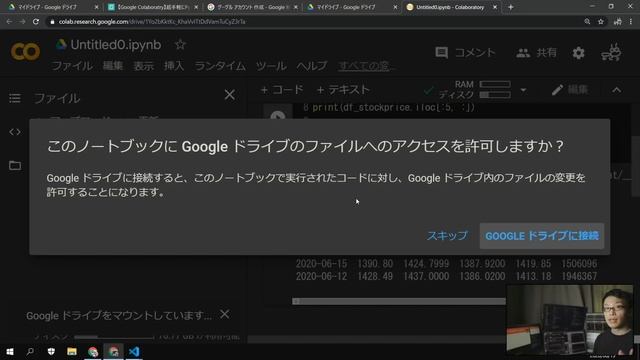Click the RAM and ディスク usage indicator

[475, 89]
